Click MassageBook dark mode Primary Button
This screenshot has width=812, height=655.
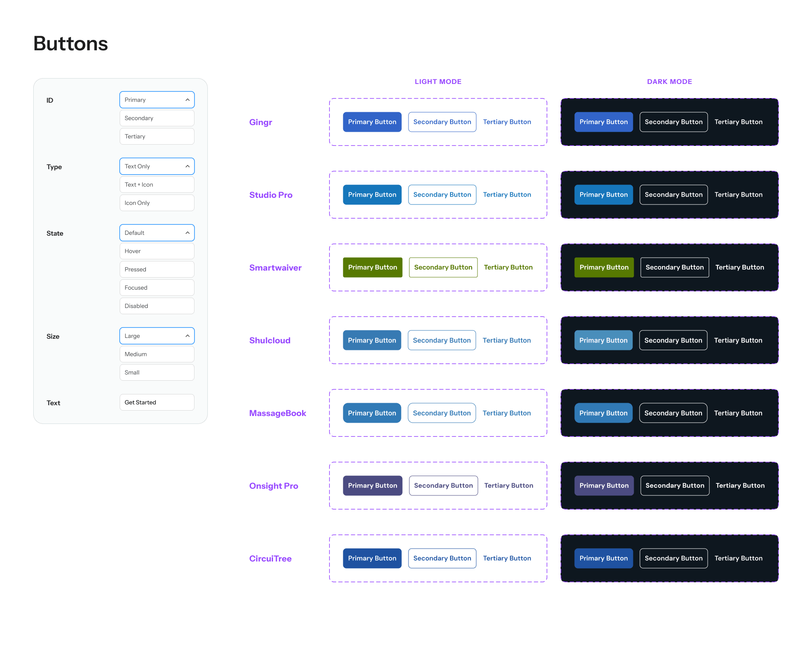(x=603, y=413)
